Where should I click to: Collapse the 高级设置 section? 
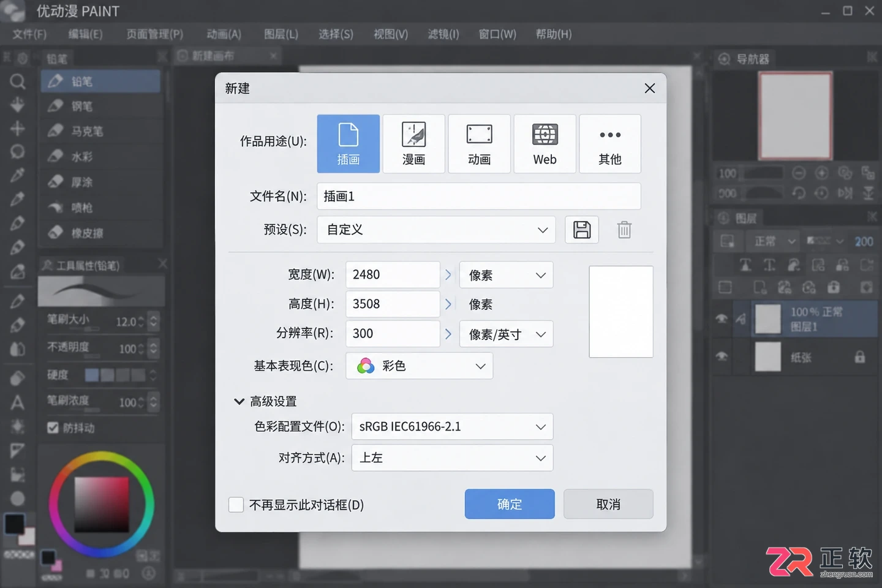pyautogui.click(x=239, y=402)
